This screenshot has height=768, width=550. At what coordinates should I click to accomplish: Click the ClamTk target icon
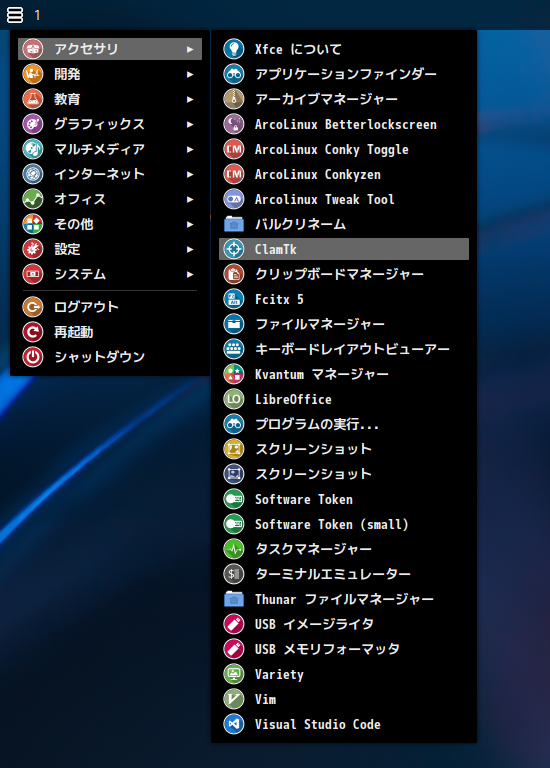(234, 249)
